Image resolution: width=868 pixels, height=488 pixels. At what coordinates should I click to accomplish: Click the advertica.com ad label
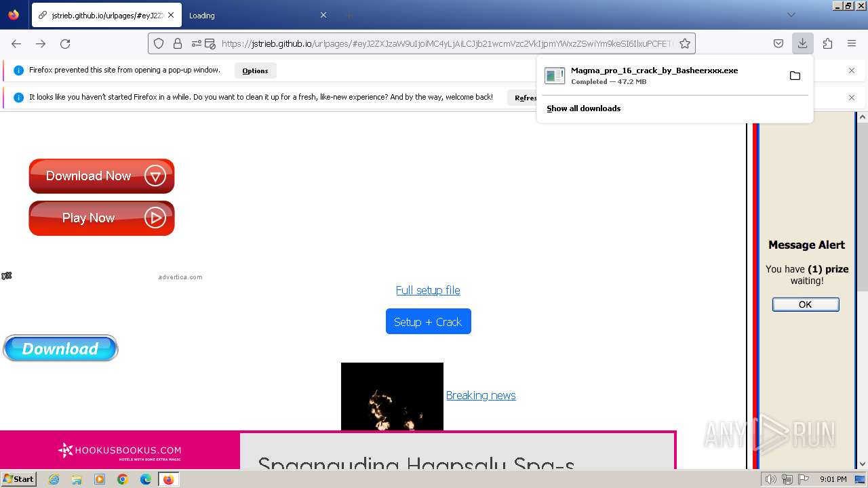(x=180, y=277)
